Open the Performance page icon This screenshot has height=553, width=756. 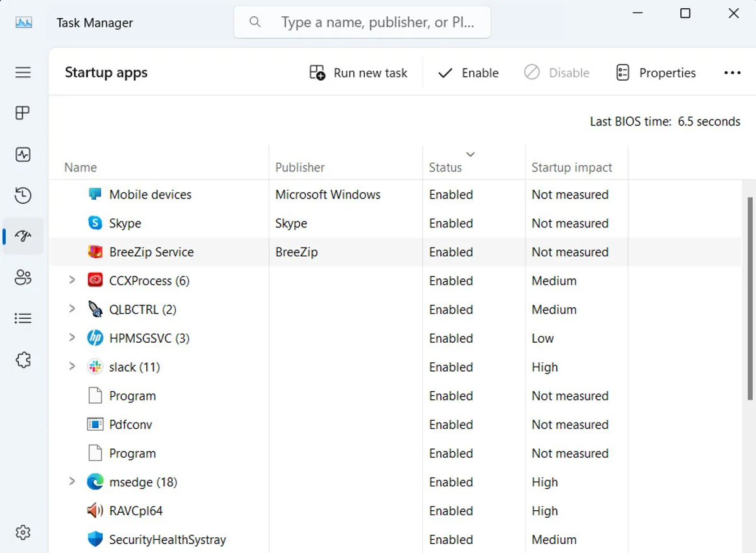click(23, 155)
